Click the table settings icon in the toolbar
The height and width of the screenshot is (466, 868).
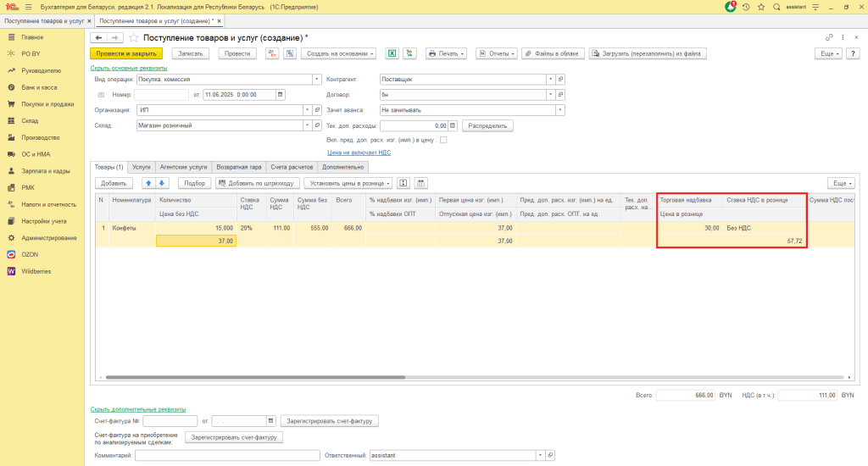click(420, 183)
